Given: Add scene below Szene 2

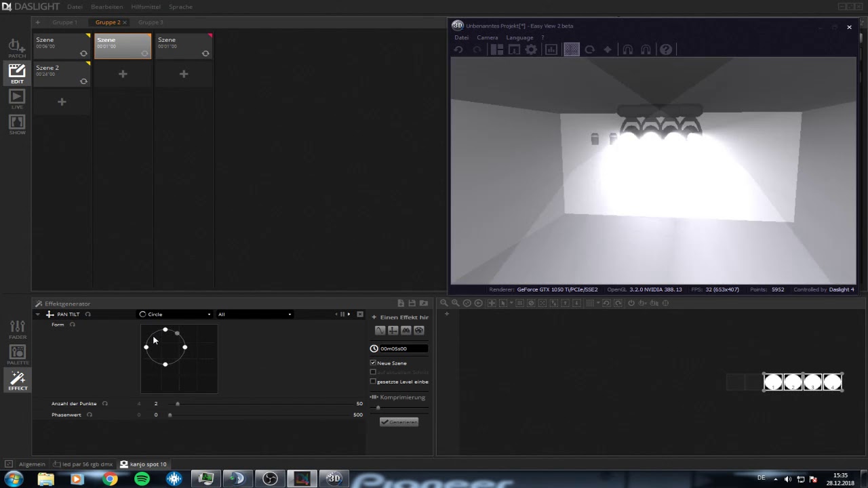Looking at the screenshot, I should click(x=62, y=102).
